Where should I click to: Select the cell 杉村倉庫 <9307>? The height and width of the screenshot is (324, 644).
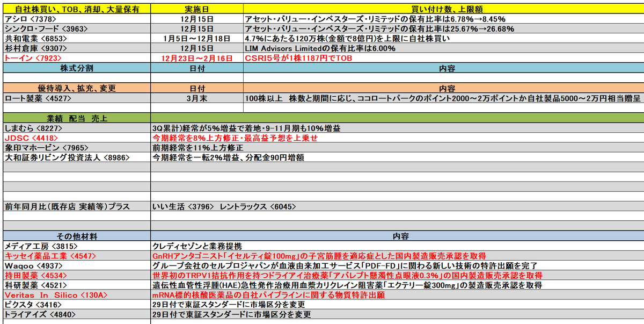(77, 48)
